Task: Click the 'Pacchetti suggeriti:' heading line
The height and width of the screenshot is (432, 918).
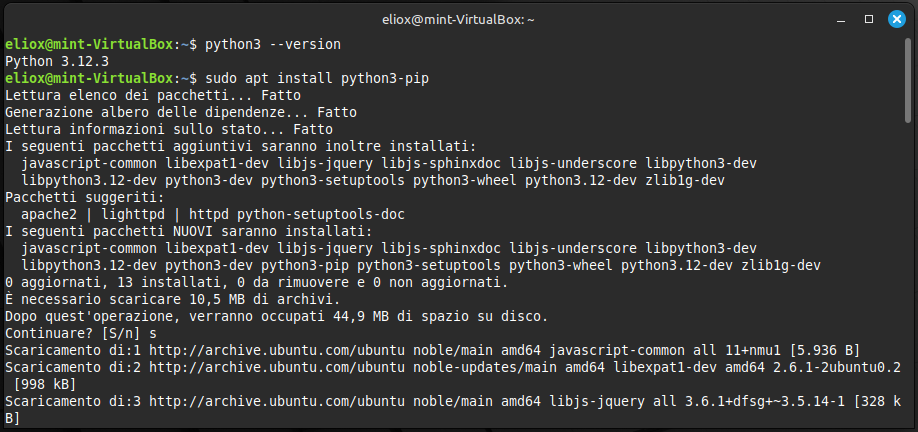Action: (82, 197)
